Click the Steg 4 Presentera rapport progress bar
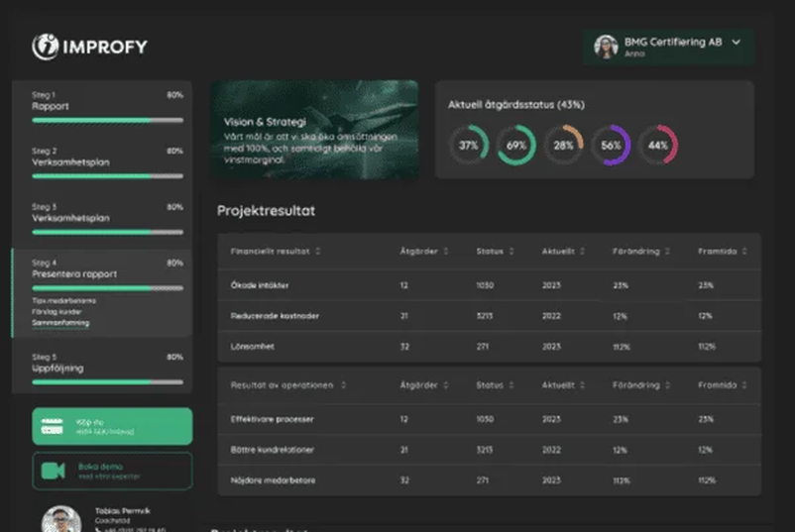The image size is (795, 532). click(x=107, y=288)
